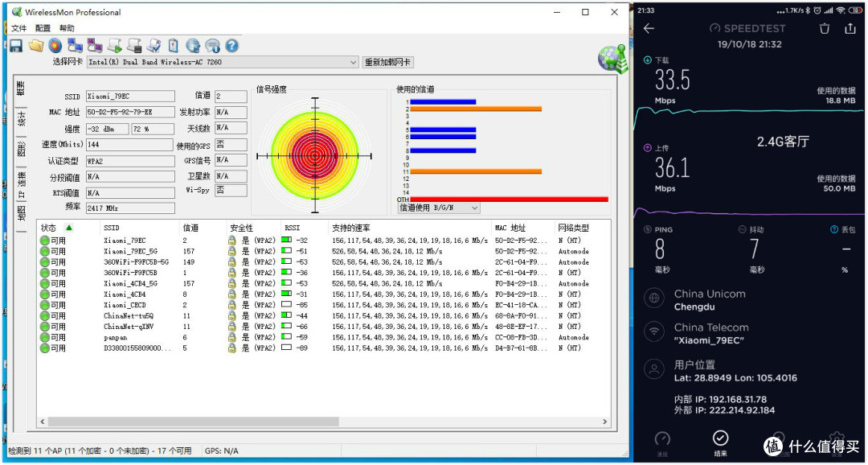The image size is (868, 465).
Task: Sort by the 支持的速率 column header
Action: tap(410, 228)
